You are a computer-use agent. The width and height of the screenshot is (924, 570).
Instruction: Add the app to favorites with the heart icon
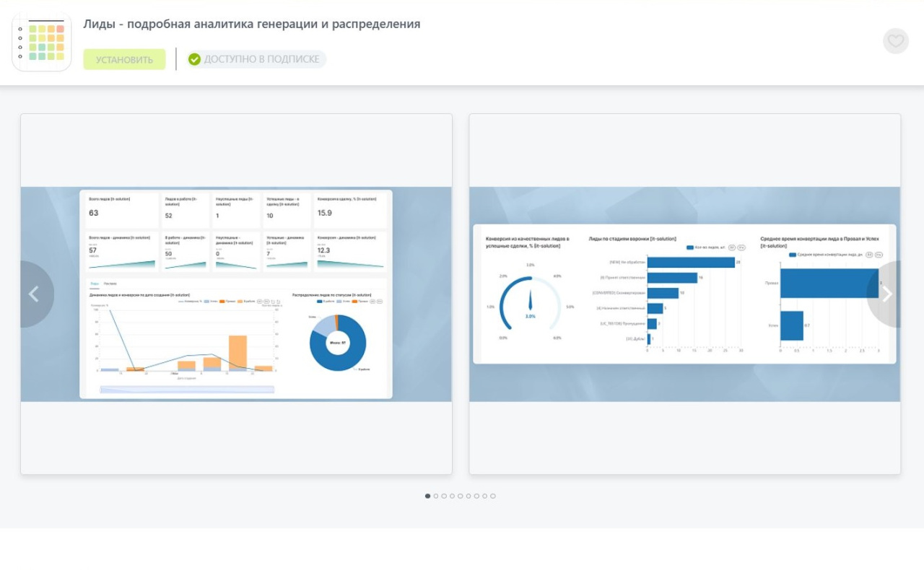tap(895, 41)
